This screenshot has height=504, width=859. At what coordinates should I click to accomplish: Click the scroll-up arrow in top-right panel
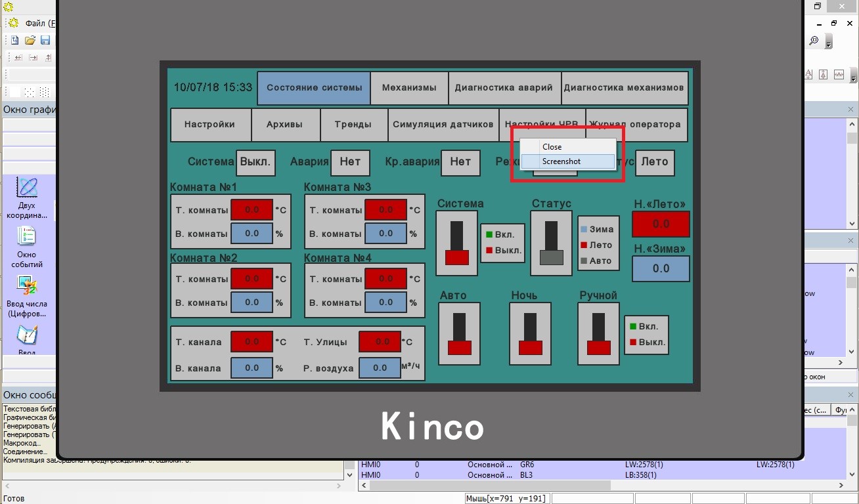click(x=852, y=124)
